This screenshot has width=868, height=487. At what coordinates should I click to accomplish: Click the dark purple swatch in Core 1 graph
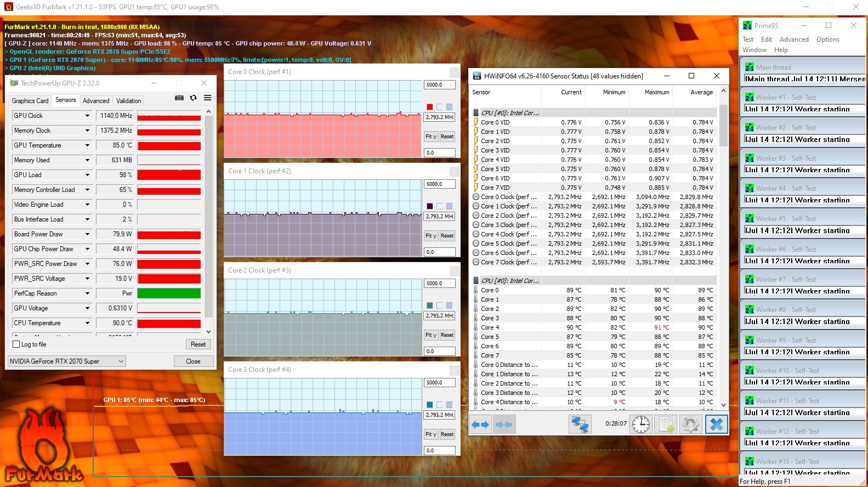tap(430, 206)
